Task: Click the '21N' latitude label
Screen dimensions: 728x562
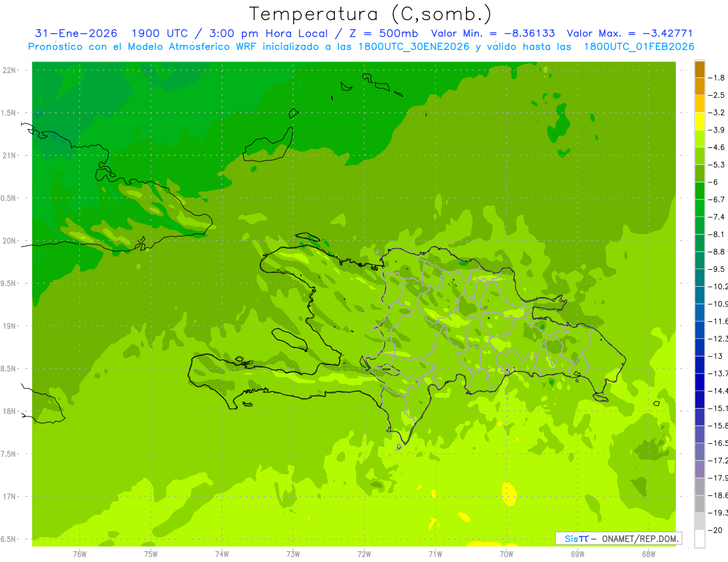Action: (10, 156)
